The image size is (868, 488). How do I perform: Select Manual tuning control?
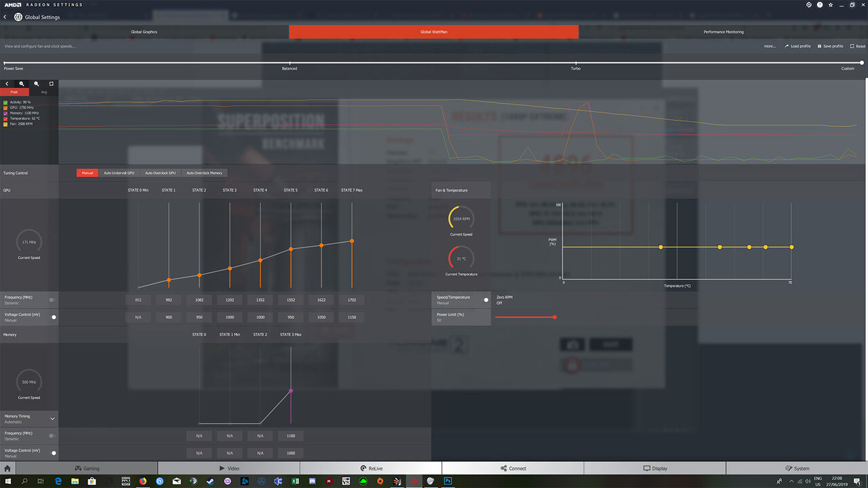[87, 173]
